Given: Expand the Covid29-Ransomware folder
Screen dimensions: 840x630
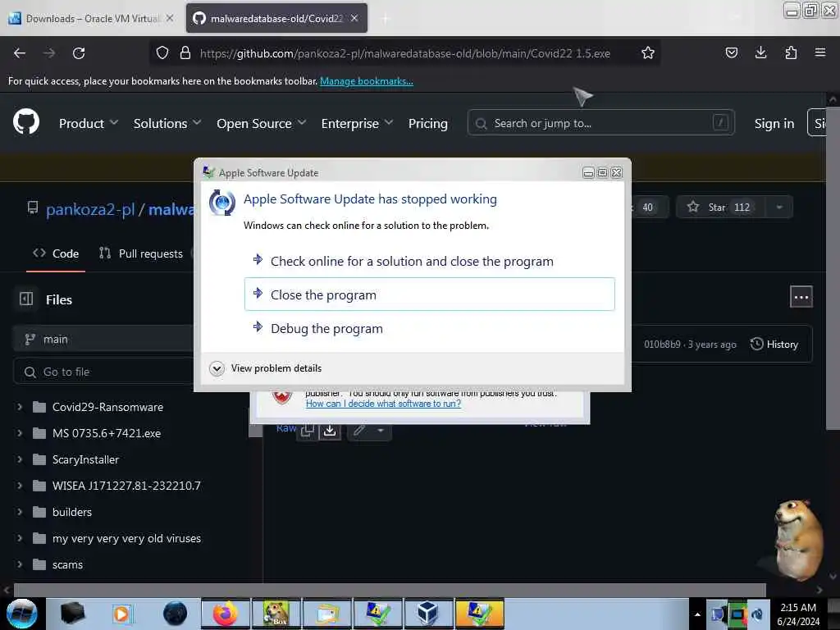Looking at the screenshot, I should tap(20, 407).
